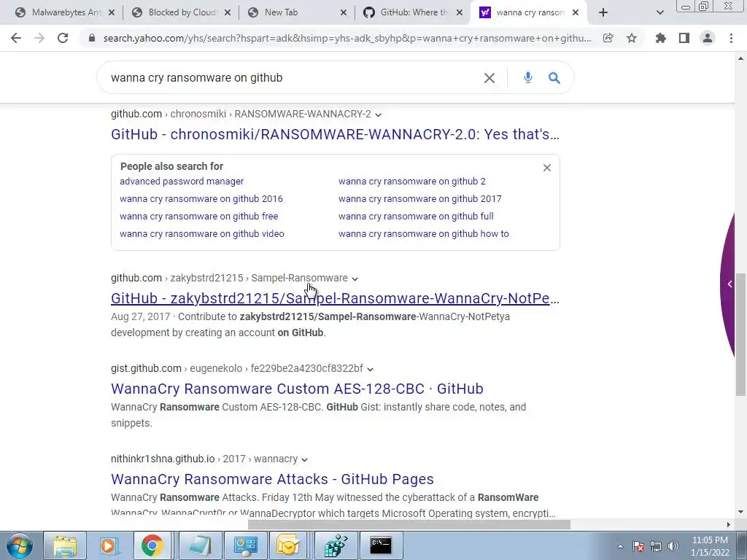
Task: Share this page from the address bar
Action: pyautogui.click(x=608, y=38)
